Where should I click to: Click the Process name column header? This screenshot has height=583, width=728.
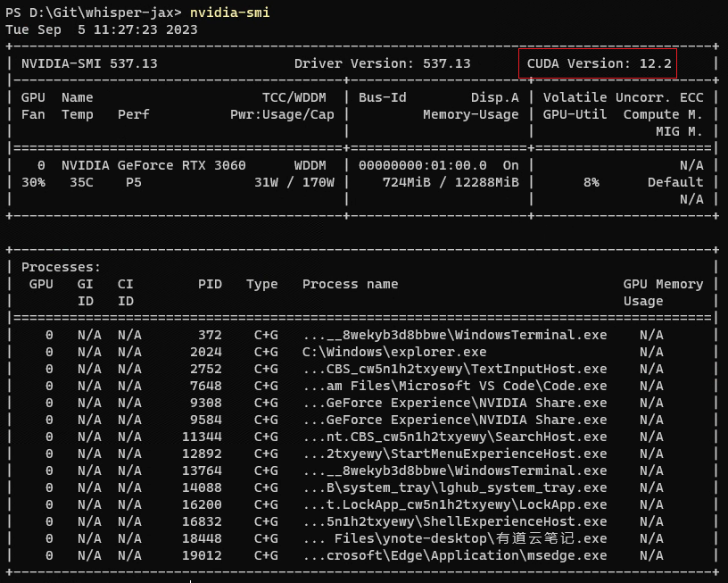(x=350, y=284)
